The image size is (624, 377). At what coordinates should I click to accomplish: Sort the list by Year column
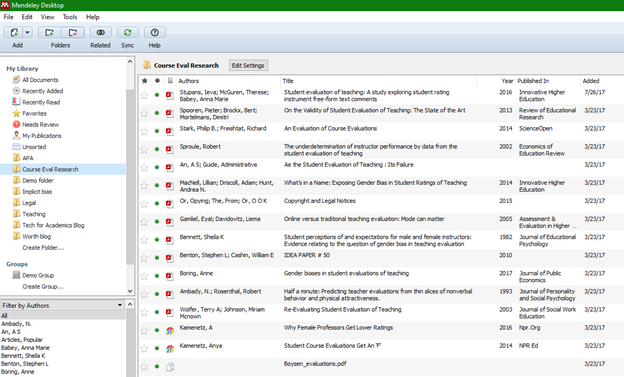(507, 81)
